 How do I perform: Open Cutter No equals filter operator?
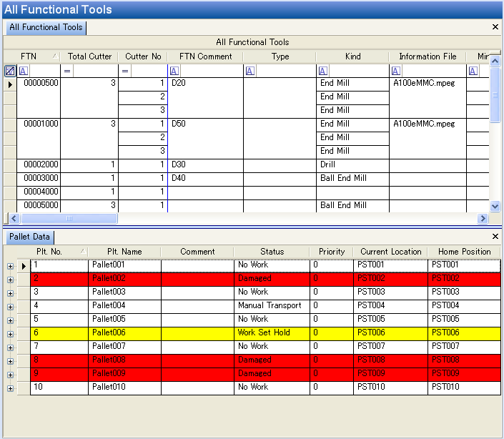coord(125,71)
